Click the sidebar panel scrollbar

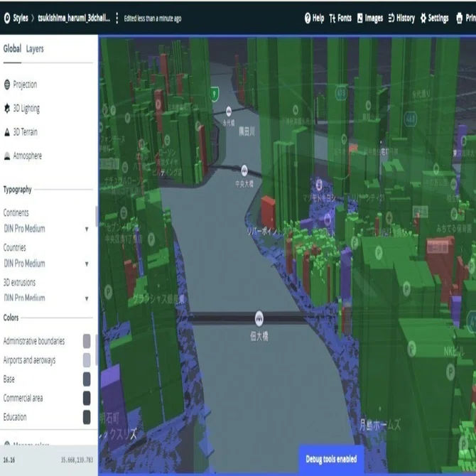click(97, 217)
